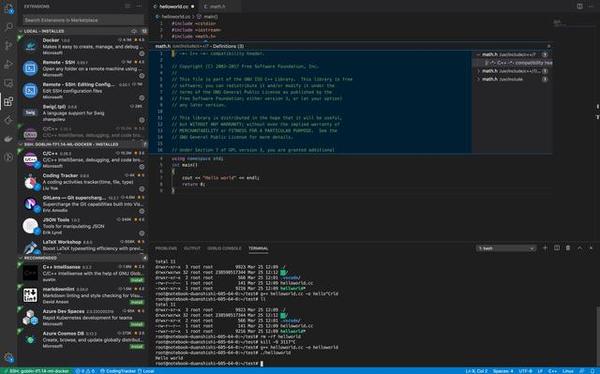Change the LF end of line sequence
The height and width of the screenshot is (374, 600).
[x=540, y=371]
